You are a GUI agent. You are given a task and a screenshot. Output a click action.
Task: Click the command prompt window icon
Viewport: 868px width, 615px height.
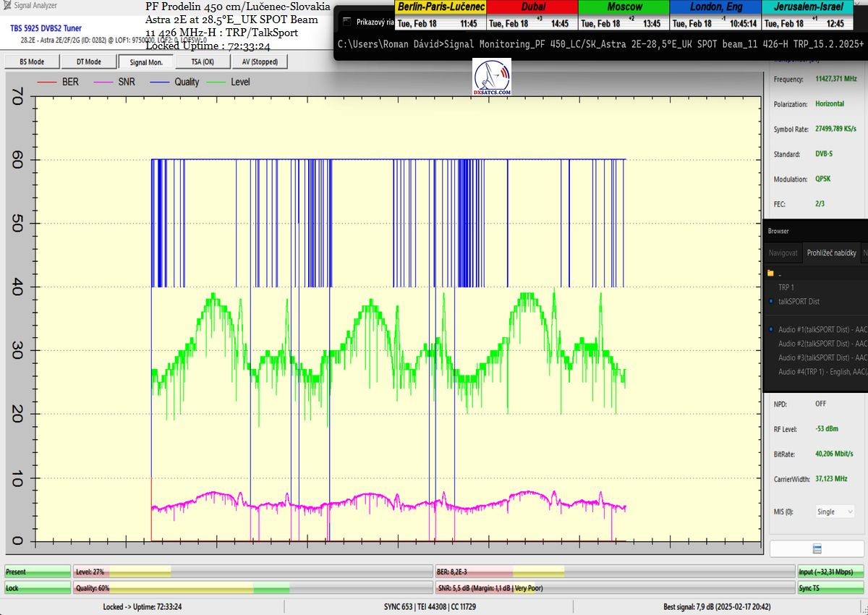[348, 22]
